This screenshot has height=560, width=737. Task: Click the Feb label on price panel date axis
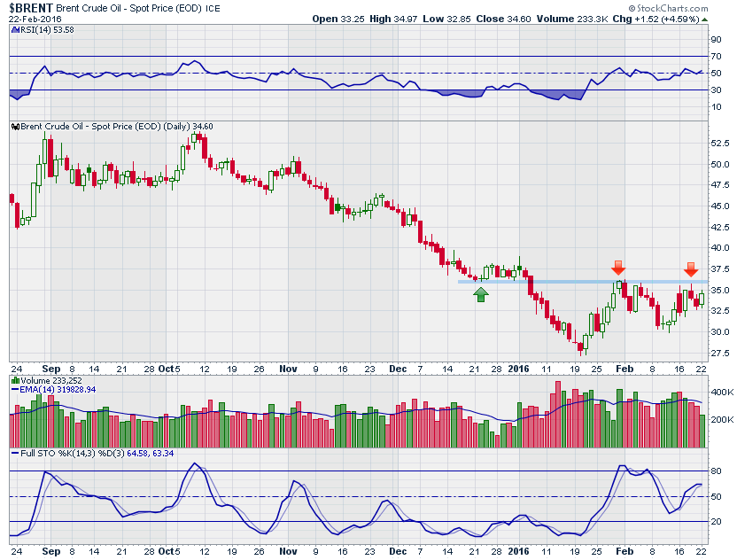tap(625, 369)
